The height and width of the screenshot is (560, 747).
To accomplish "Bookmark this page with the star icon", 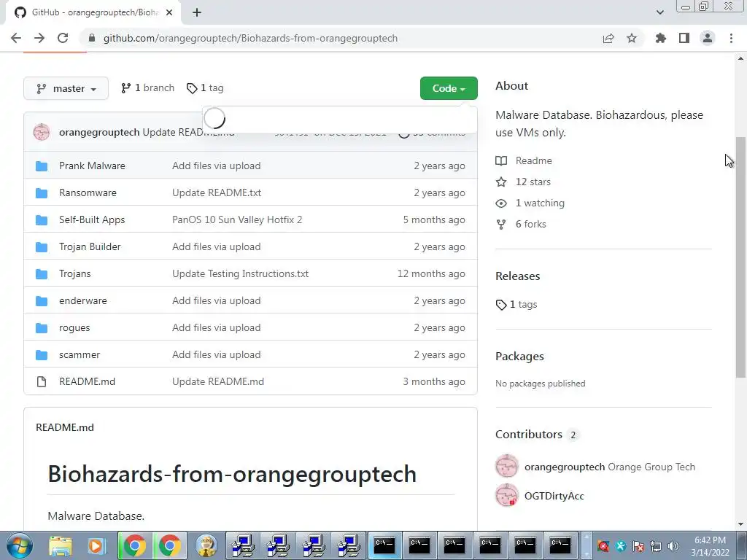I will click(632, 38).
